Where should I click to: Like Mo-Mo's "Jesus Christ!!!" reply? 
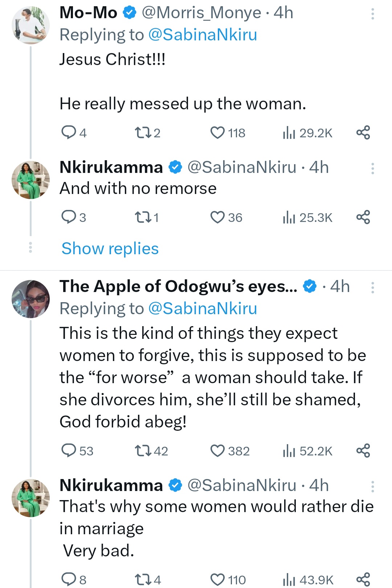[x=217, y=133]
